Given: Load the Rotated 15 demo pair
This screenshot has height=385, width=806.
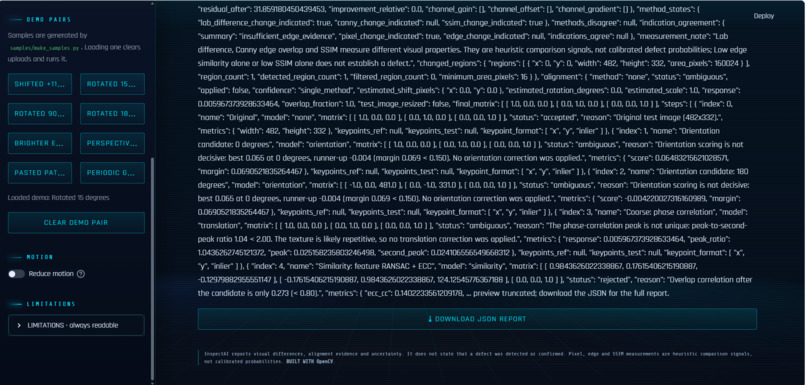Looking at the screenshot, I should [x=112, y=84].
